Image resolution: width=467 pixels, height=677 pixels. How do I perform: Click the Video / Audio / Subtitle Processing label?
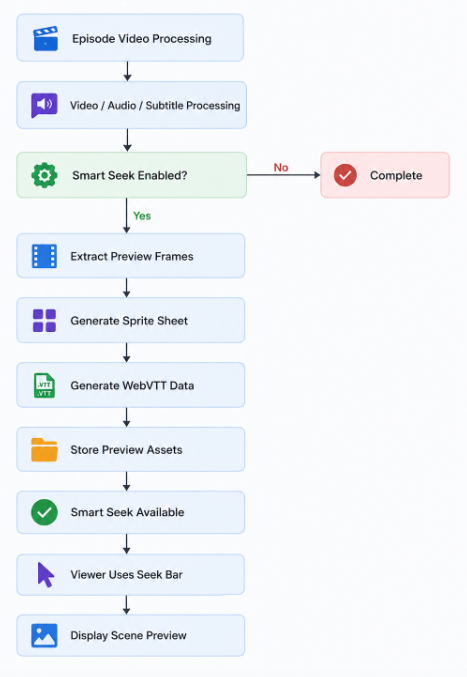point(155,105)
